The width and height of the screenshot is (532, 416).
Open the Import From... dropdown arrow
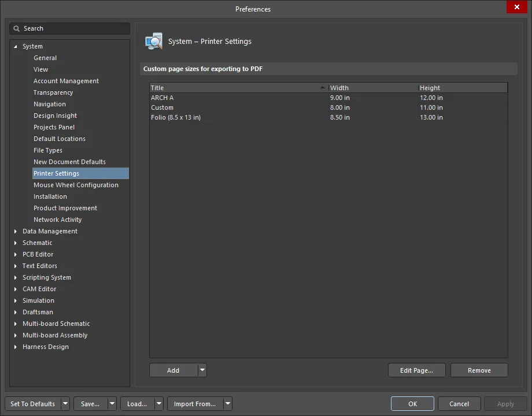point(228,404)
